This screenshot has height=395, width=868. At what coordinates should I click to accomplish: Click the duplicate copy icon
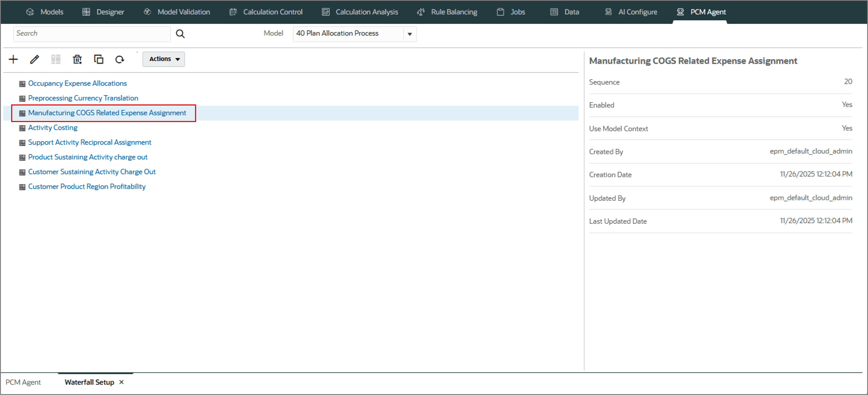click(x=98, y=59)
